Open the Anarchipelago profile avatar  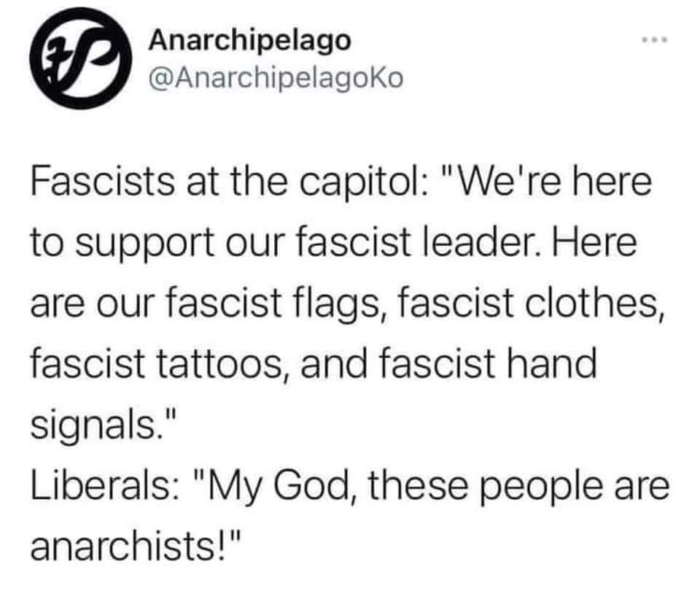81,58
